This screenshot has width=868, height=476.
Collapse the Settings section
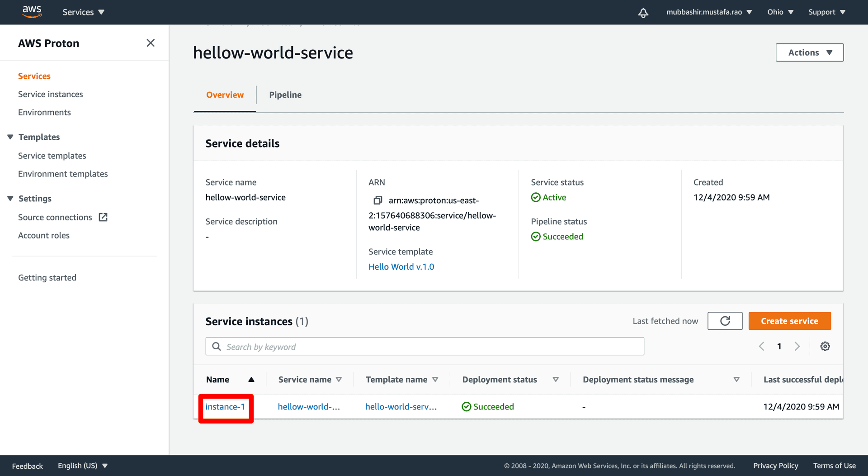(x=10, y=198)
